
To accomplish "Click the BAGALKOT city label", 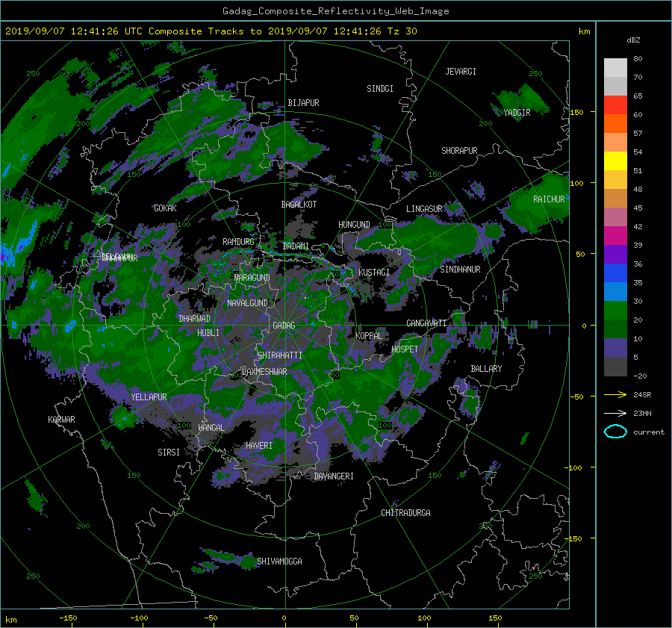I will coord(299,205).
